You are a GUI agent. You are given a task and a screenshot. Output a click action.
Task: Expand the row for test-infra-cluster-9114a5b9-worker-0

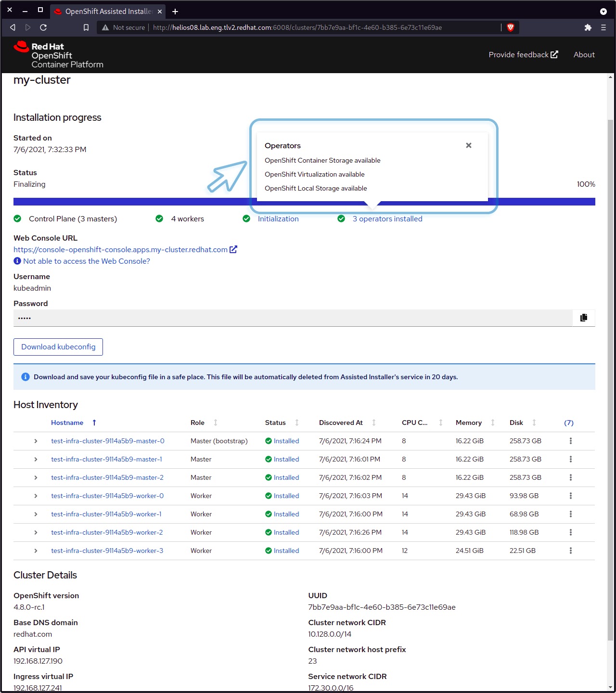point(36,496)
